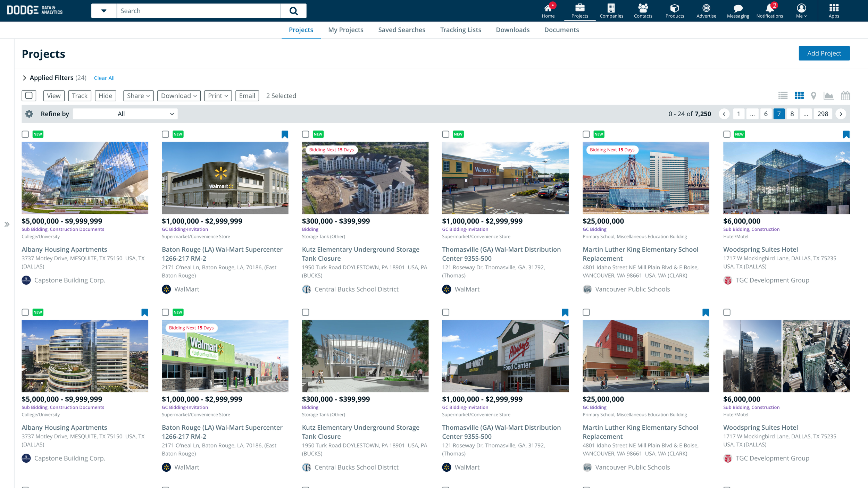This screenshot has height=488, width=868.
Task: Open the Share dropdown
Action: pos(138,96)
